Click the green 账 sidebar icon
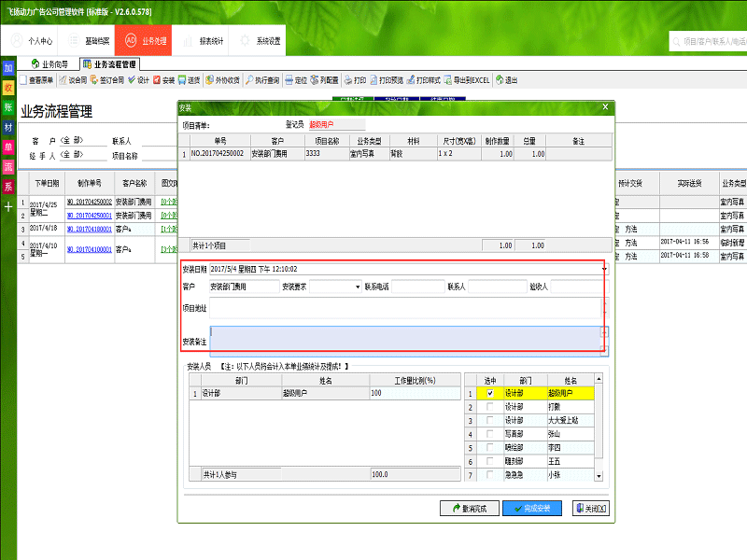Image resolution: width=747 pixels, height=560 pixels. tap(8, 107)
